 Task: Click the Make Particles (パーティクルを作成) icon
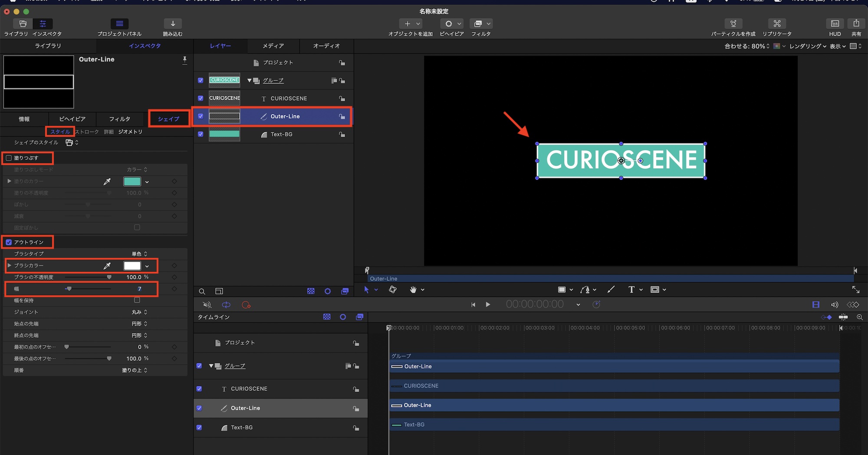click(x=733, y=24)
